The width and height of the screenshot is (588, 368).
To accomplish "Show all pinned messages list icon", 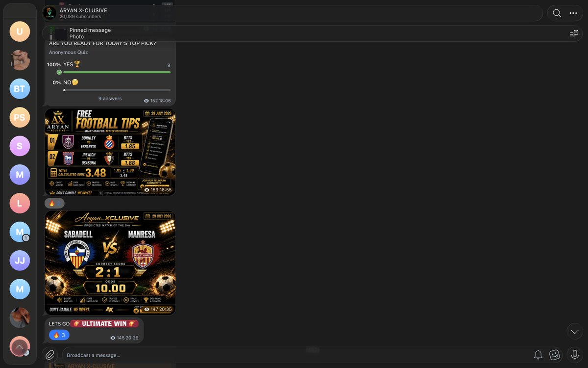I will [574, 33].
